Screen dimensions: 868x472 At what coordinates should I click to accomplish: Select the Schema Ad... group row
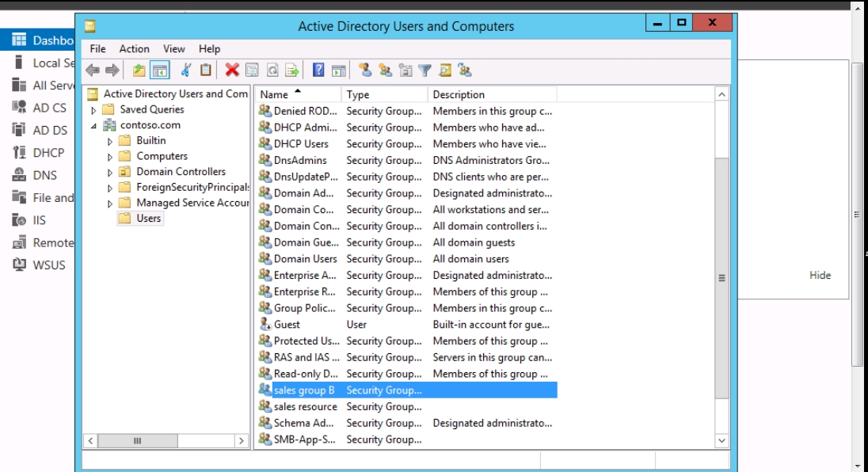pyautogui.click(x=407, y=423)
